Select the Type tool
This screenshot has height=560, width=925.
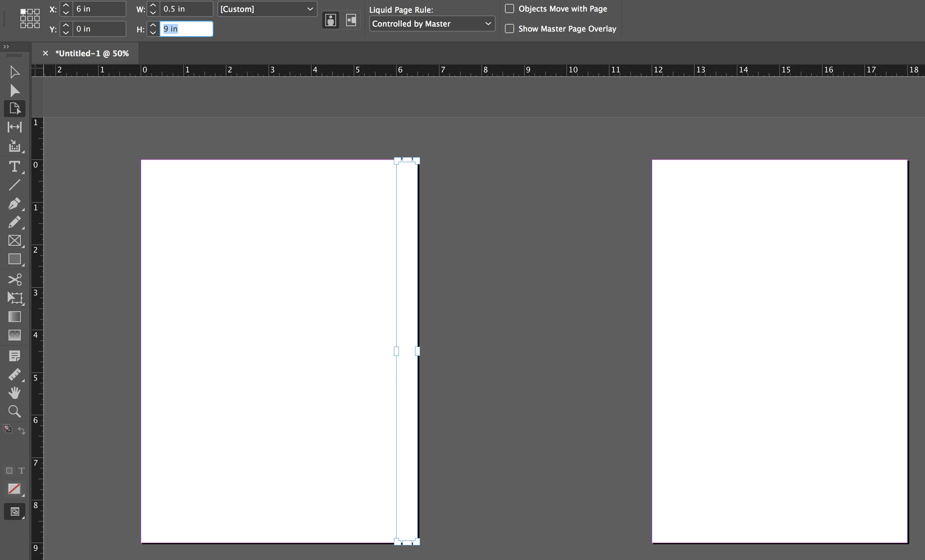tap(14, 167)
